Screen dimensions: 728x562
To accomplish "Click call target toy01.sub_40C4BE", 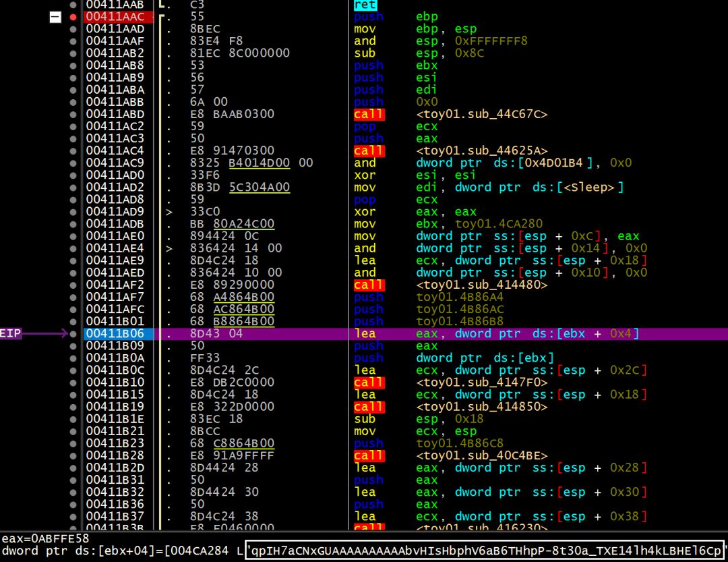I will pyautogui.click(x=482, y=455).
